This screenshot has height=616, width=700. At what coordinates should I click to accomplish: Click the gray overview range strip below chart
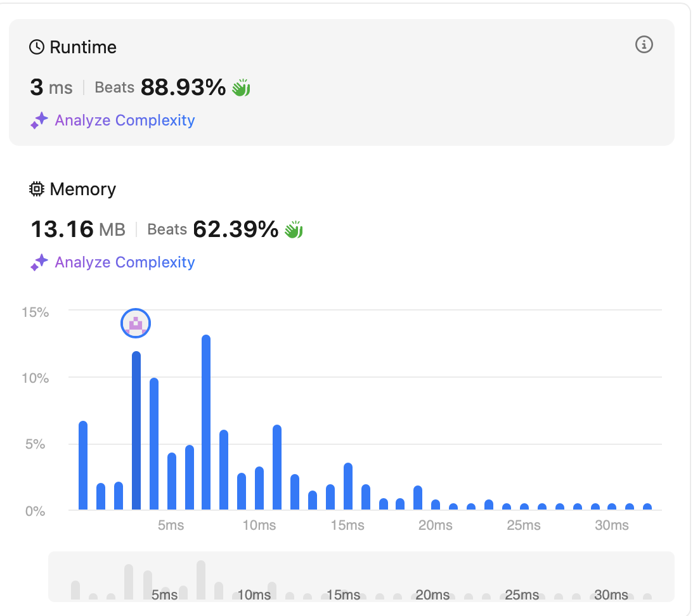pos(361,576)
